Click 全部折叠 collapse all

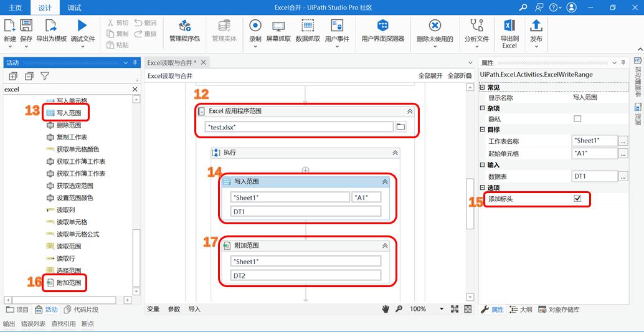(460, 76)
